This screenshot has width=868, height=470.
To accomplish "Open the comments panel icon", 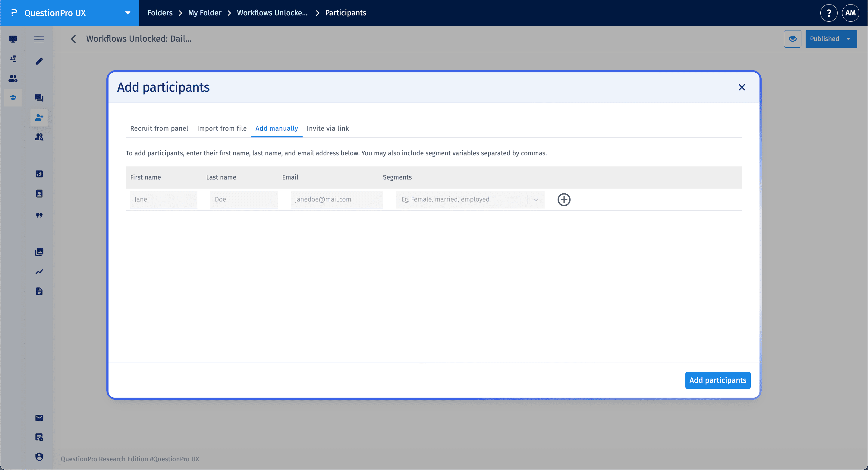I will [39, 98].
